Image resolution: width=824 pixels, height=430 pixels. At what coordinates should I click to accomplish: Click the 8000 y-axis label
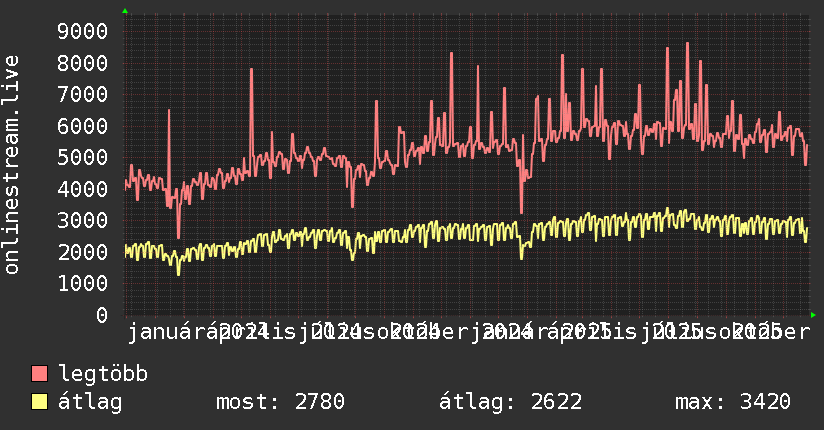click(83, 63)
